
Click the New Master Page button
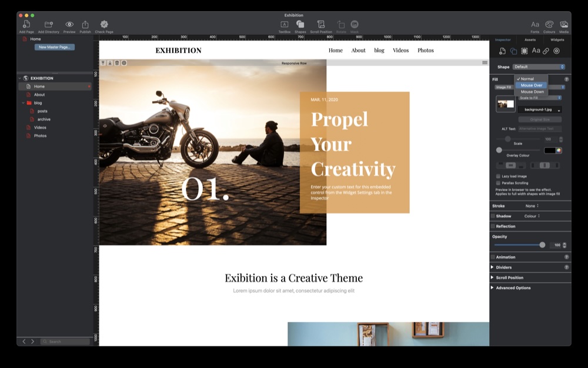coord(54,47)
